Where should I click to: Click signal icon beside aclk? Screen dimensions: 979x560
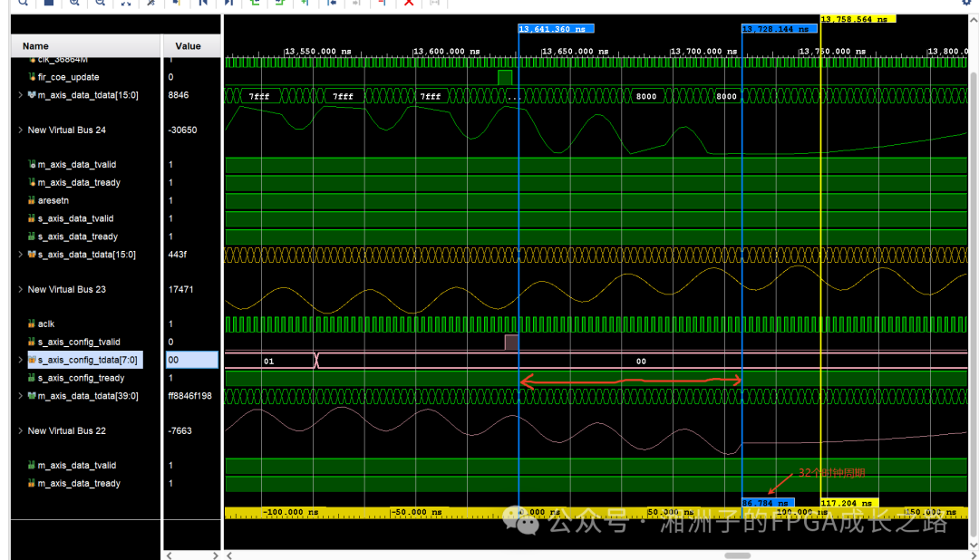pyautogui.click(x=32, y=323)
